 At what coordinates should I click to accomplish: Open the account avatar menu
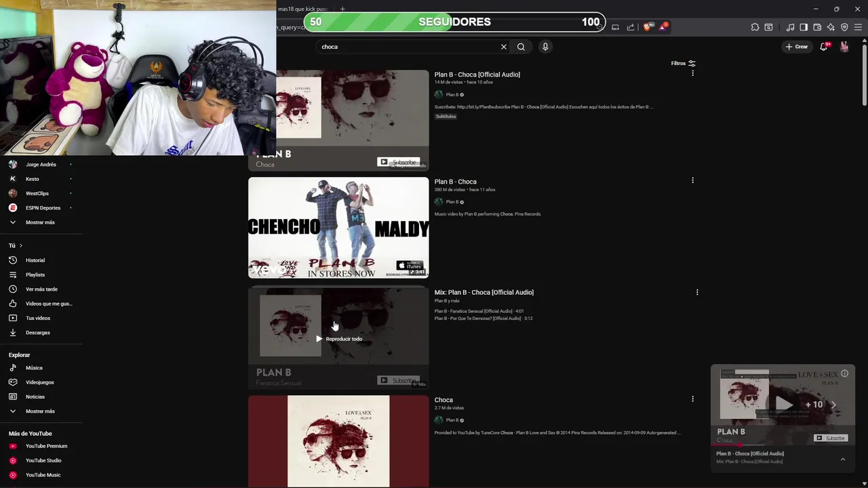844,47
